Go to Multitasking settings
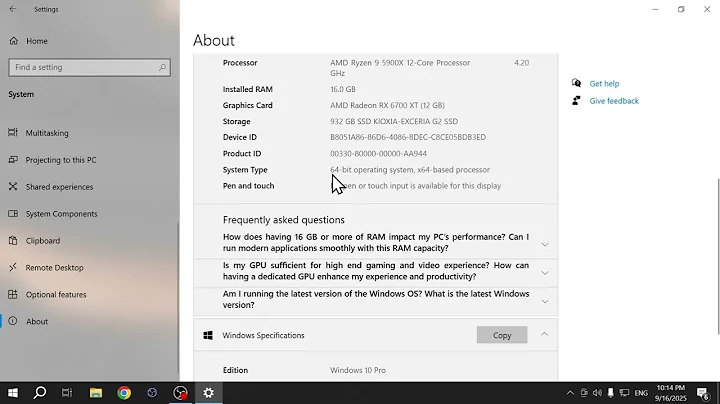720x404 pixels. [47, 133]
